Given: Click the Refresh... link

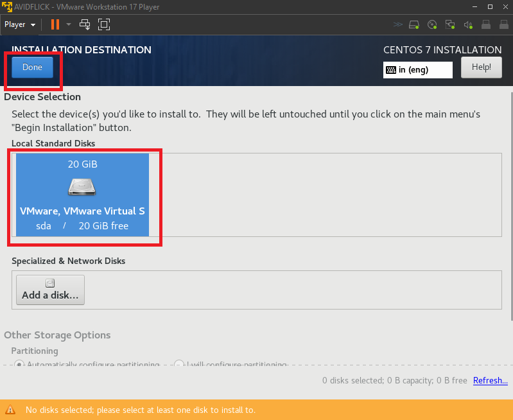Looking at the screenshot, I should click(x=490, y=380).
